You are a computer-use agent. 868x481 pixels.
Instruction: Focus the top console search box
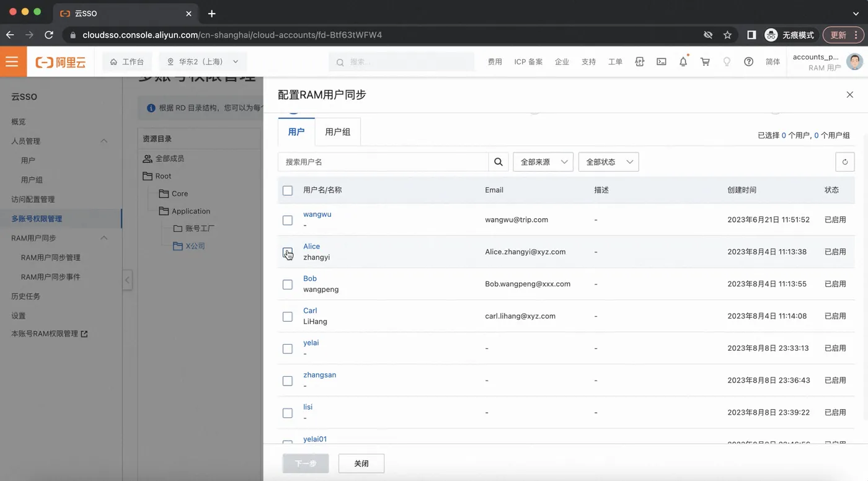402,62
